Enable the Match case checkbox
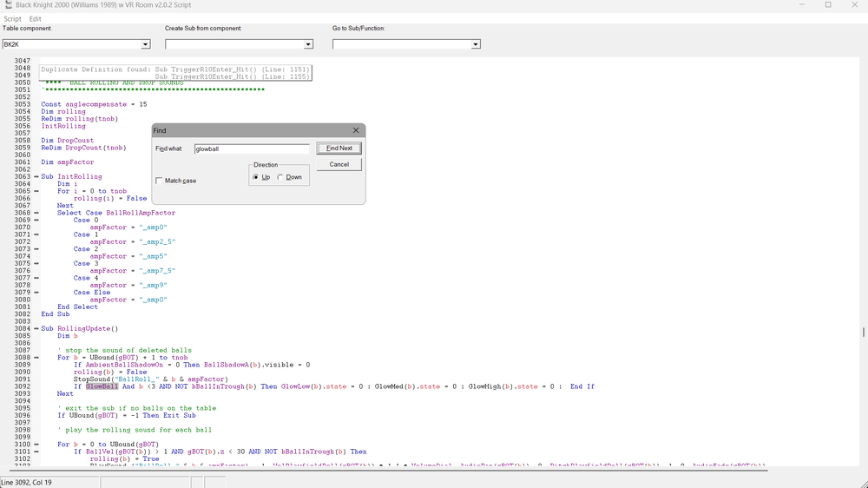Image resolution: width=868 pixels, height=488 pixels. 160,181
